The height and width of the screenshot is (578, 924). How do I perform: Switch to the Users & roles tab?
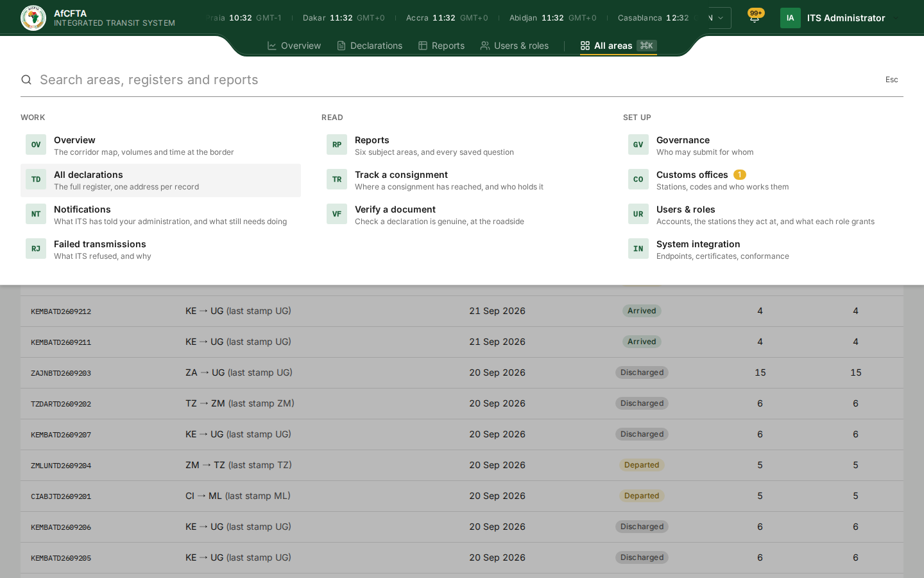point(515,46)
